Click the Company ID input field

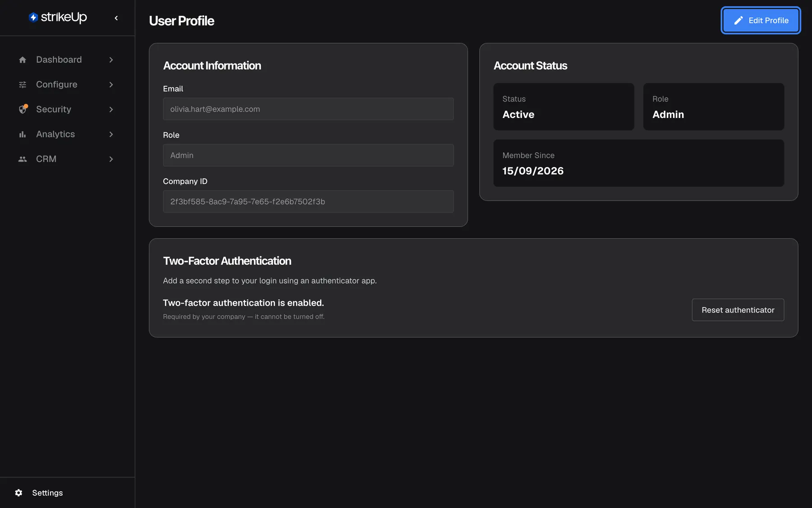click(308, 201)
